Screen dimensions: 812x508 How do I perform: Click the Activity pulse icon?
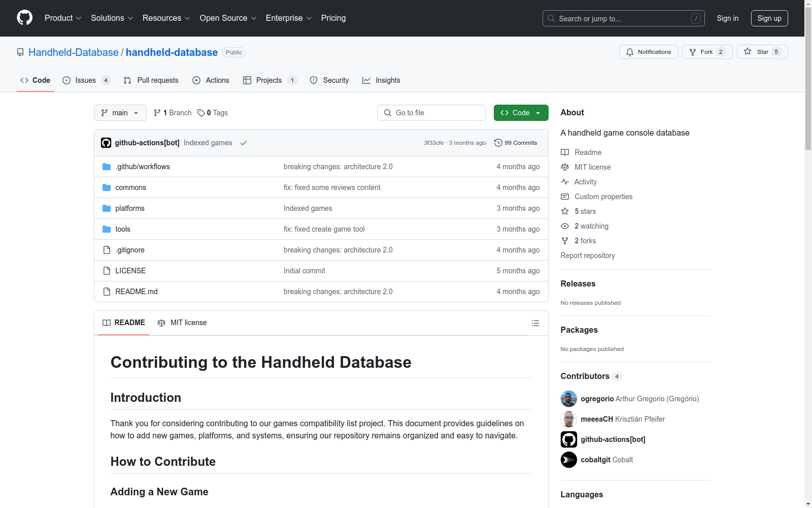(565, 182)
